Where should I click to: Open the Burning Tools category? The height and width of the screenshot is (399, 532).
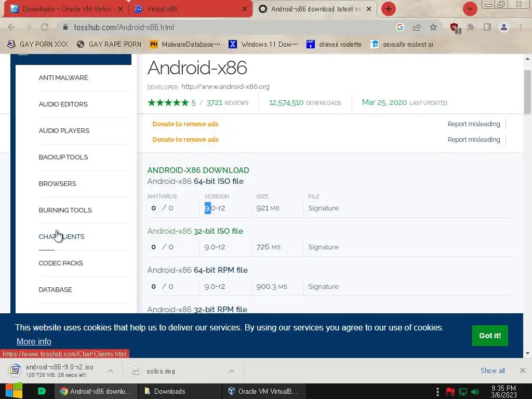coord(65,210)
